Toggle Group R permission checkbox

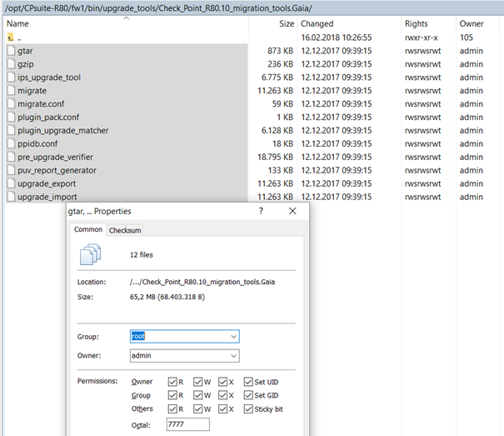tap(172, 395)
